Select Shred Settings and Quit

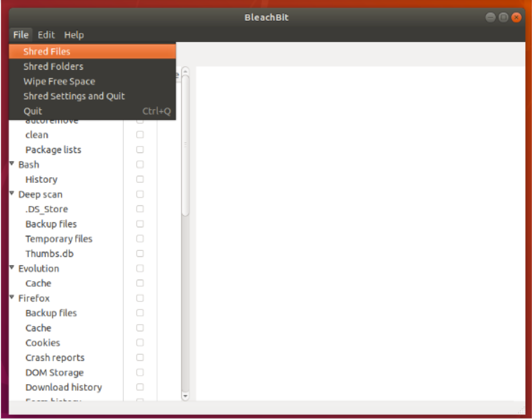tap(92, 96)
